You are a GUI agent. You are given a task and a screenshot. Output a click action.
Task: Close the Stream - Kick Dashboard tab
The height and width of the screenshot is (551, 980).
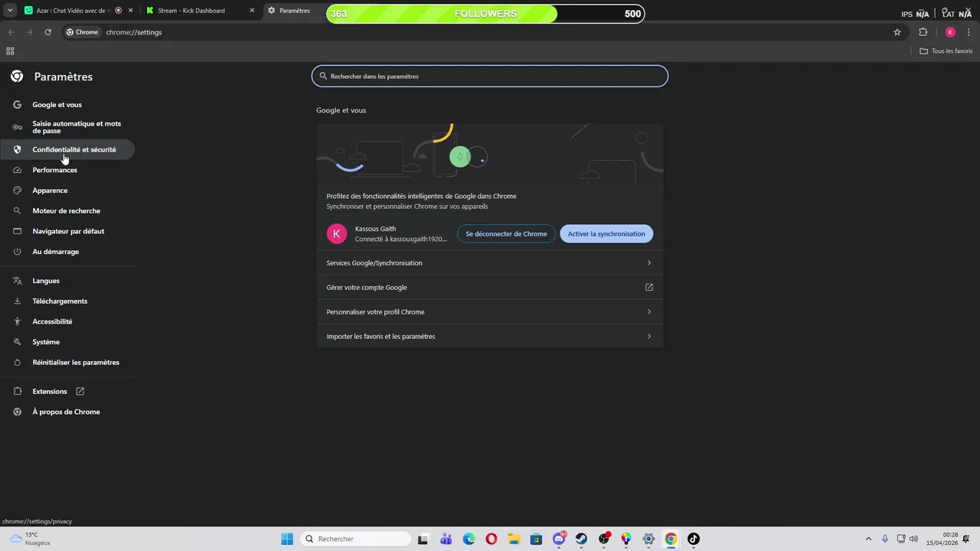click(252, 11)
